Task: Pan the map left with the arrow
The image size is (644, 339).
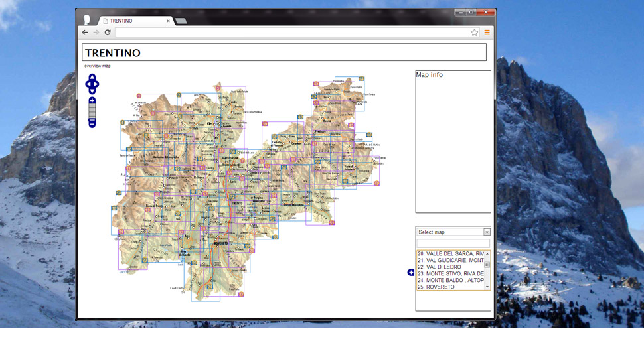Action: [88, 84]
